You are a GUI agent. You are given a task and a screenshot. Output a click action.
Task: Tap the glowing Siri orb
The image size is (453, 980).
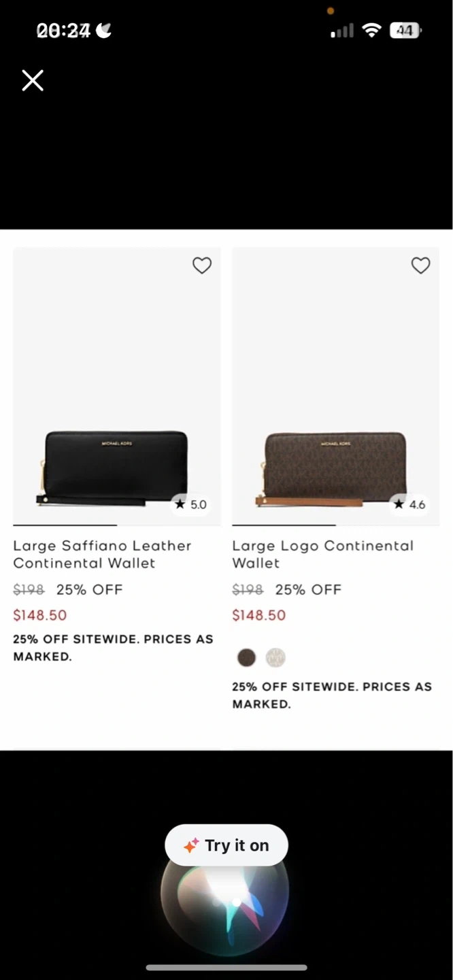[226, 895]
